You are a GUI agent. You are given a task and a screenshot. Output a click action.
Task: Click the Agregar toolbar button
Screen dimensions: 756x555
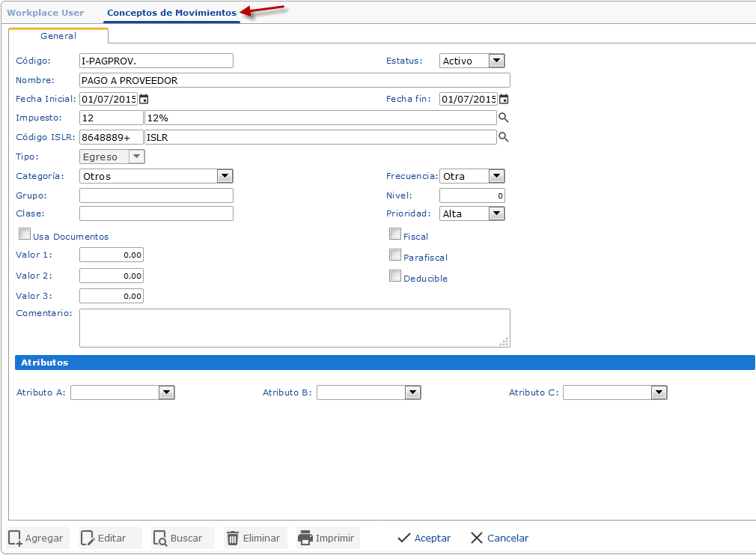38,538
